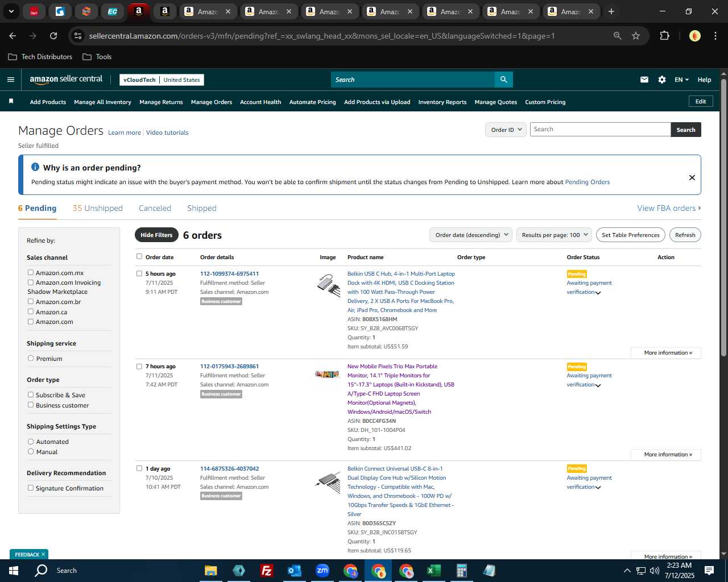728x582 pixels.
Task: Zoom using the address bar magnifier icon
Action: 618,36
